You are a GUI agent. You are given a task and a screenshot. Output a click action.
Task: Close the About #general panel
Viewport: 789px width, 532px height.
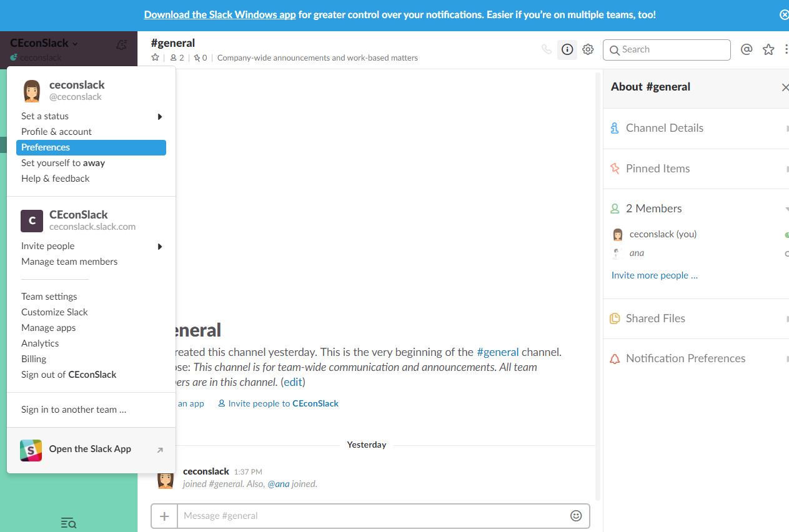click(x=785, y=87)
